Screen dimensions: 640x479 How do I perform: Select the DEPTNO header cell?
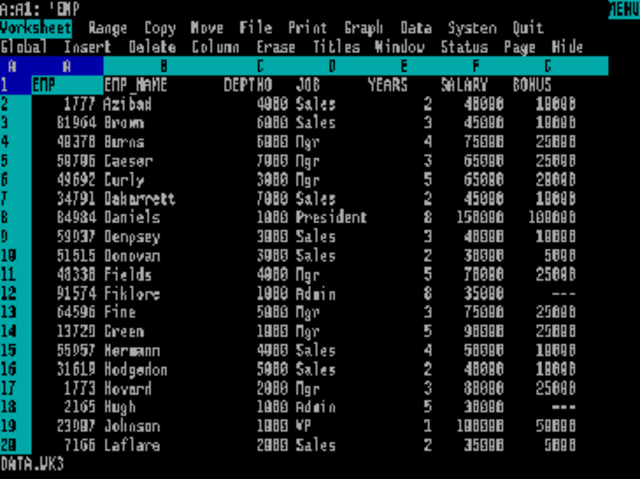click(x=248, y=85)
